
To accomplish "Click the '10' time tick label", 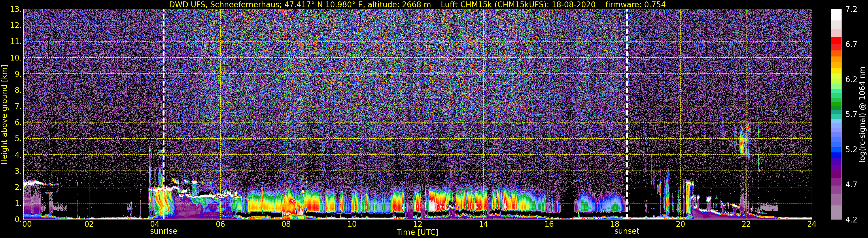I will point(352,224).
